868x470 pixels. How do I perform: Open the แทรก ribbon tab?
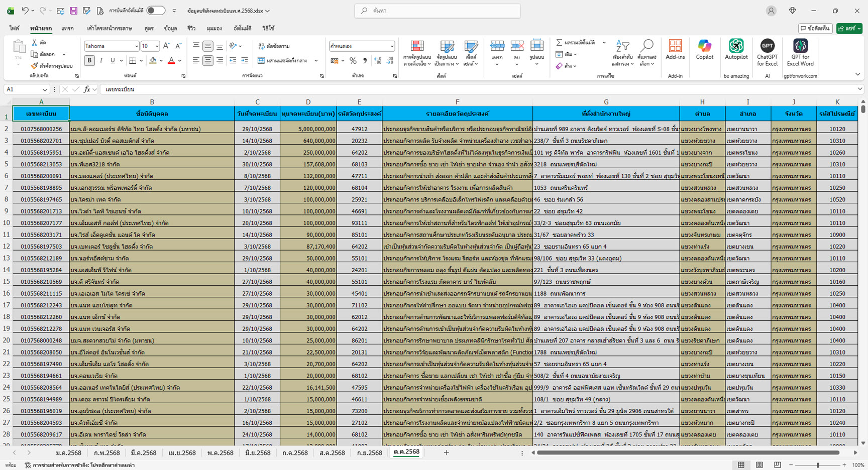67,29
